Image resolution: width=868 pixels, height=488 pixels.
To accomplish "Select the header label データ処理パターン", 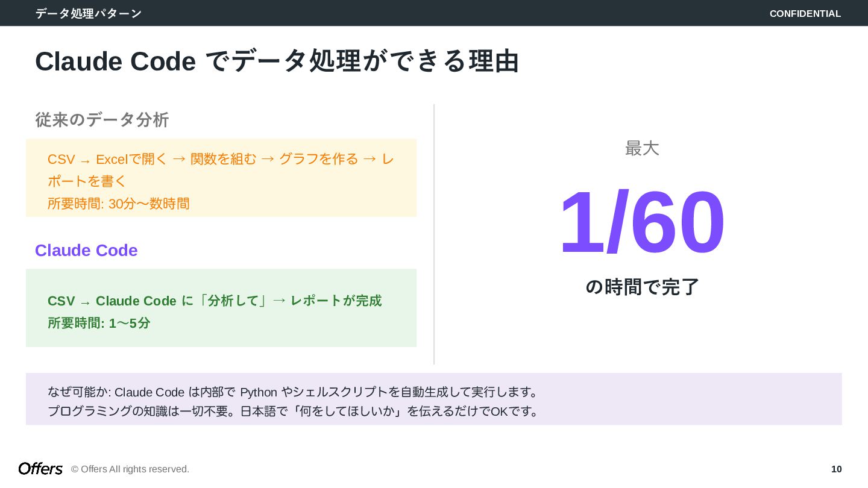I will 89,13.
